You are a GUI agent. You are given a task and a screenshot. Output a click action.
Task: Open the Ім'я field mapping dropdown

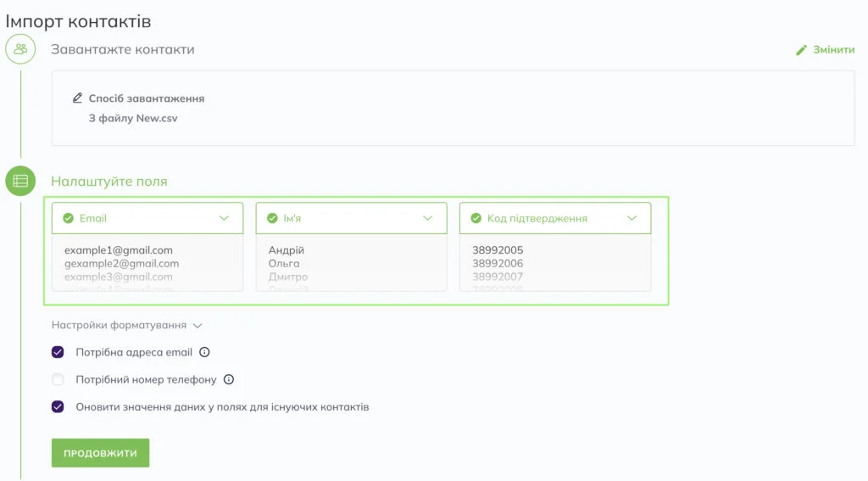351,218
